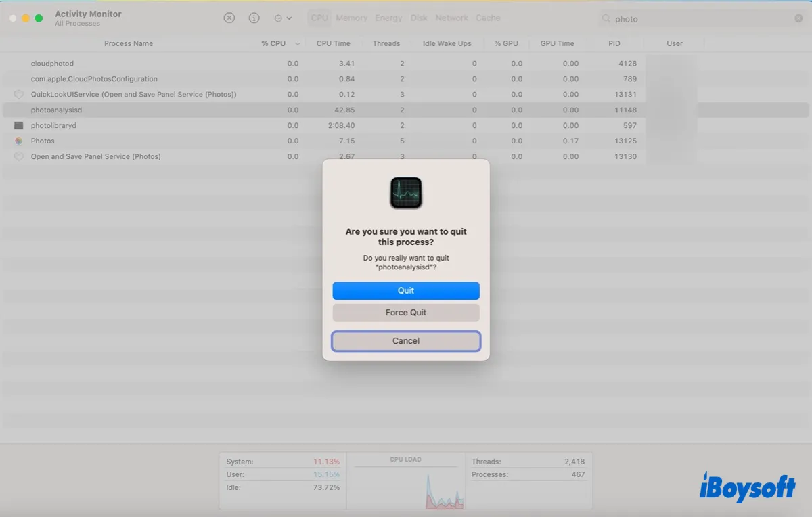812x517 pixels.
Task: Cancel the quit process dialog
Action: pos(406,341)
